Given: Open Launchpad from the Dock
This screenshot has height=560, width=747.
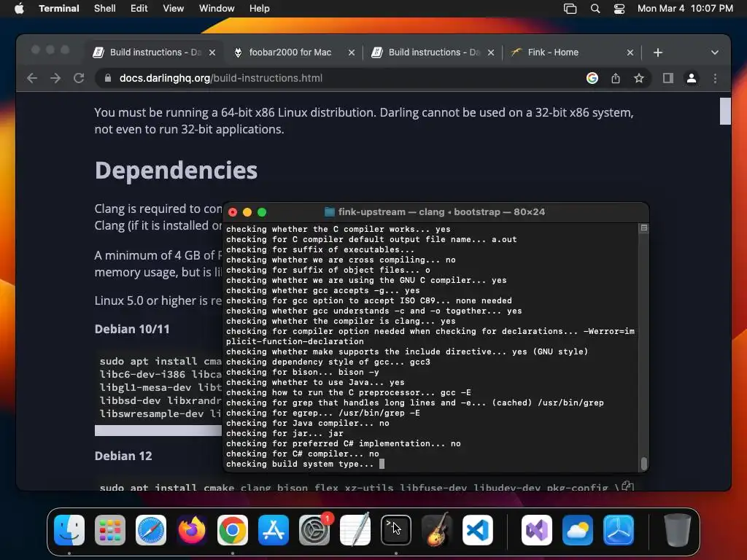Looking at the screenshot, I should point(110,530).
